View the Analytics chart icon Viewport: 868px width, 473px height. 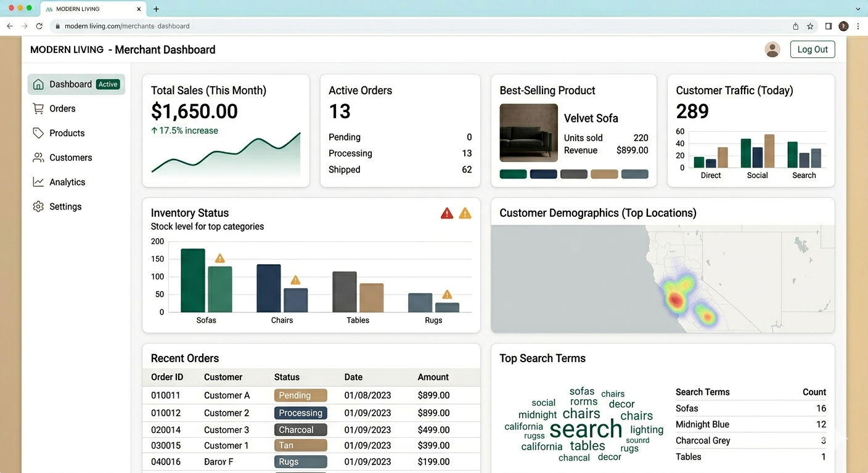tap(38, 182)
